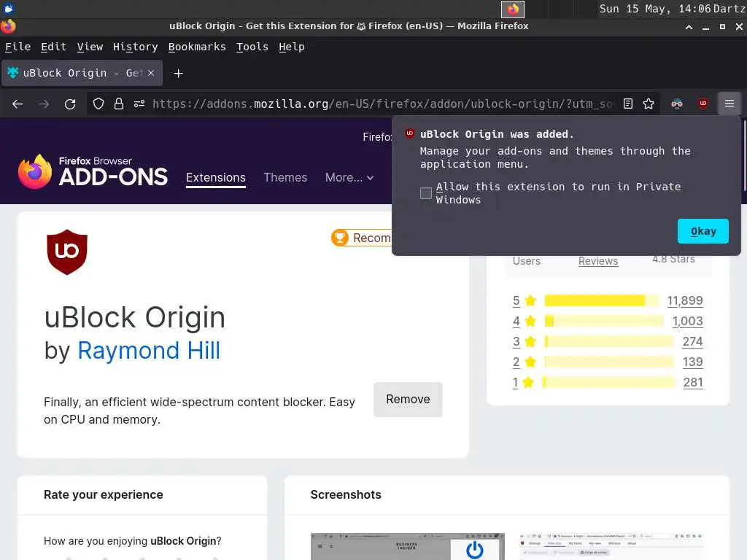Open the File menu
Image resolution: width=747 pixels, height=560 pixels.
tap(18, 47)
